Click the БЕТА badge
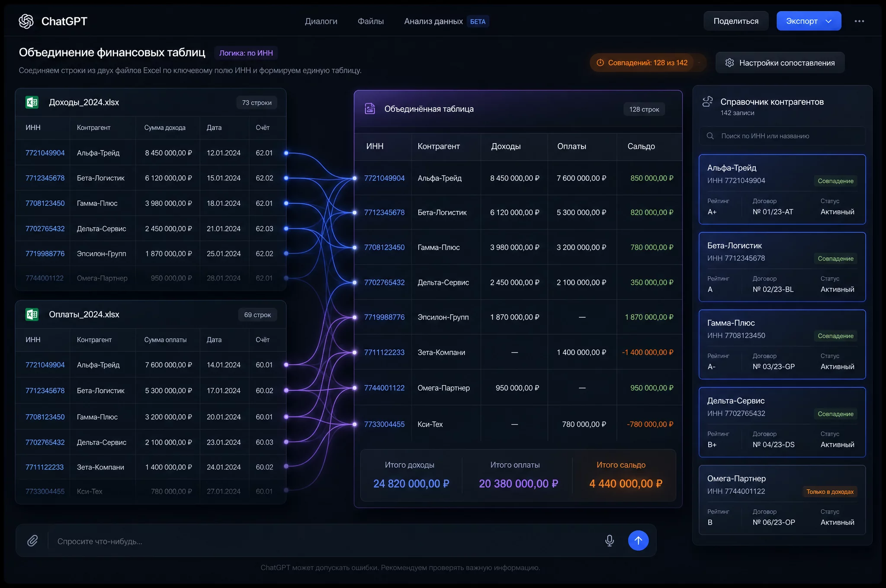This screenshot has height=588, width=886. pos(478,22)
